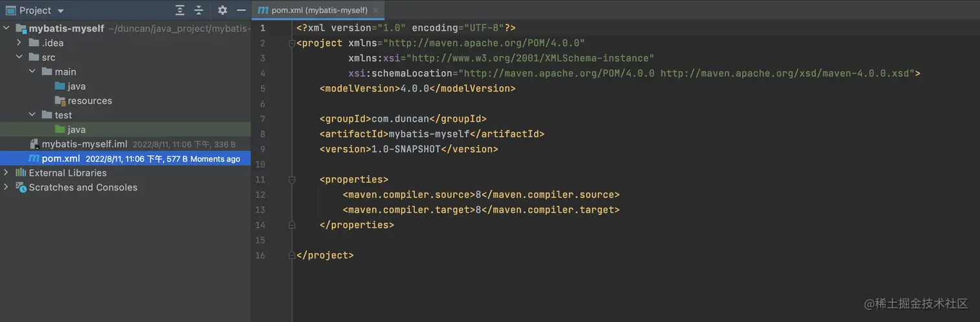Expand Scratches and Consoles node

(x=6, y=187)
